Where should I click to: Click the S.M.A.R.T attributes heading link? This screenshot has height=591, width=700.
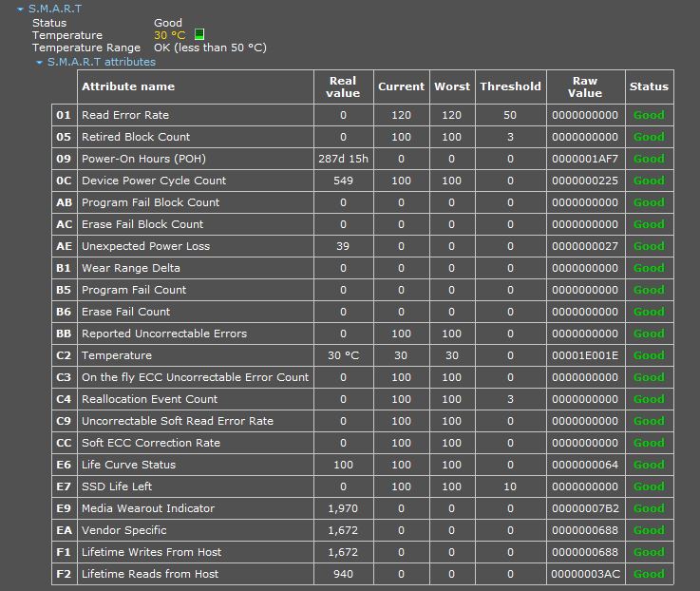click(102, 62)
